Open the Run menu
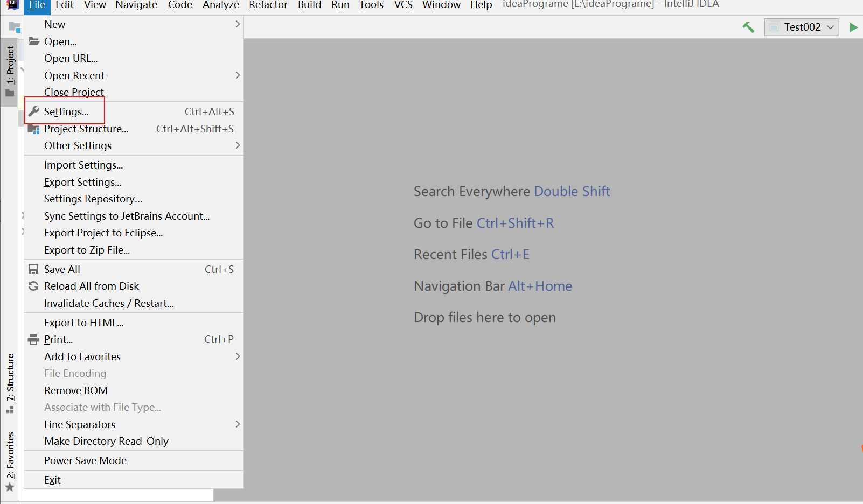The height and width of the screenshot is (504, 863). click(340, 5)
